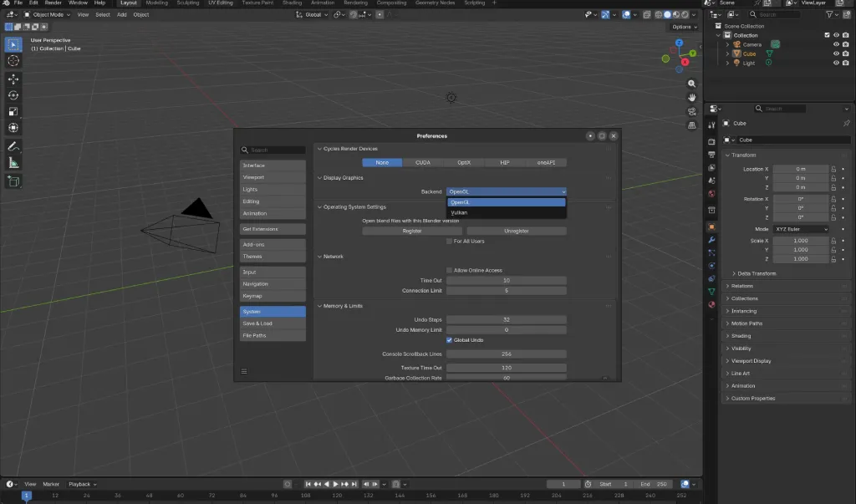Open the File menu
The width and height of the screenshot is (856, 504).
tap(18, 3)
